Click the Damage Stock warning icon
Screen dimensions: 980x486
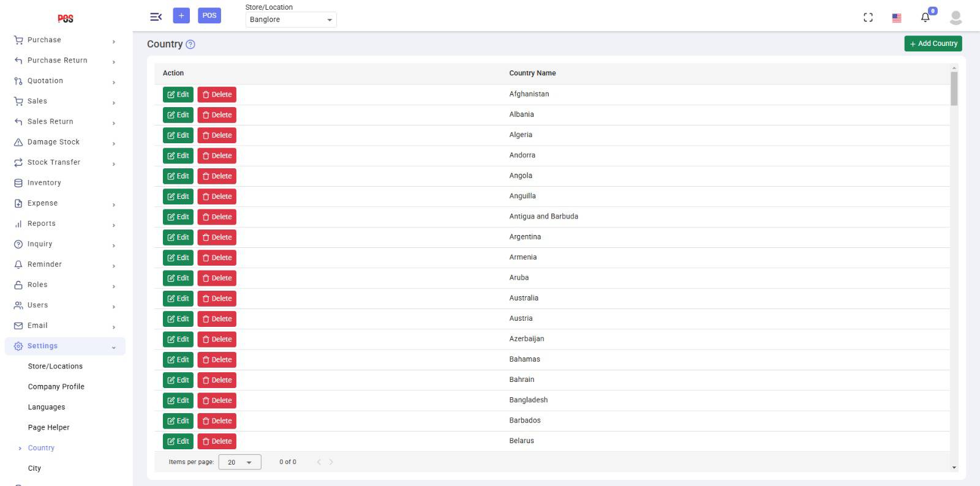pyautogui.click(x=18, y=142)
